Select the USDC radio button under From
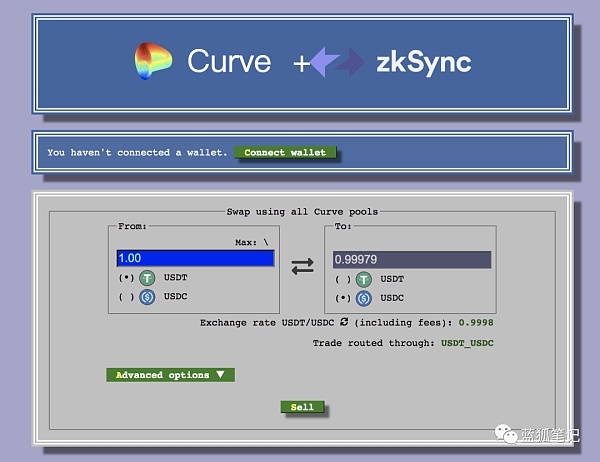Image resolution: width=600 pixels, height=462 pixels. tap(126, 298)
